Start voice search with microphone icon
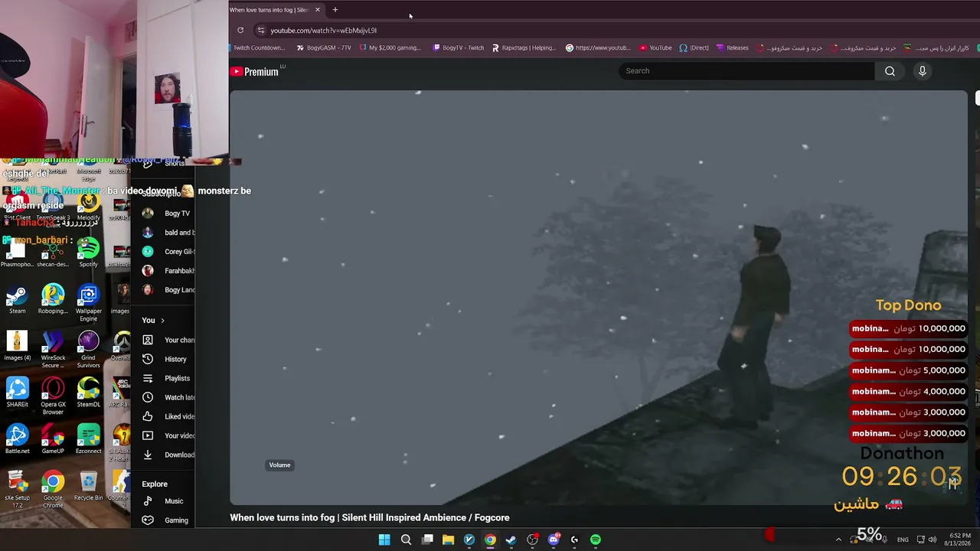 [x=923, y=71]
